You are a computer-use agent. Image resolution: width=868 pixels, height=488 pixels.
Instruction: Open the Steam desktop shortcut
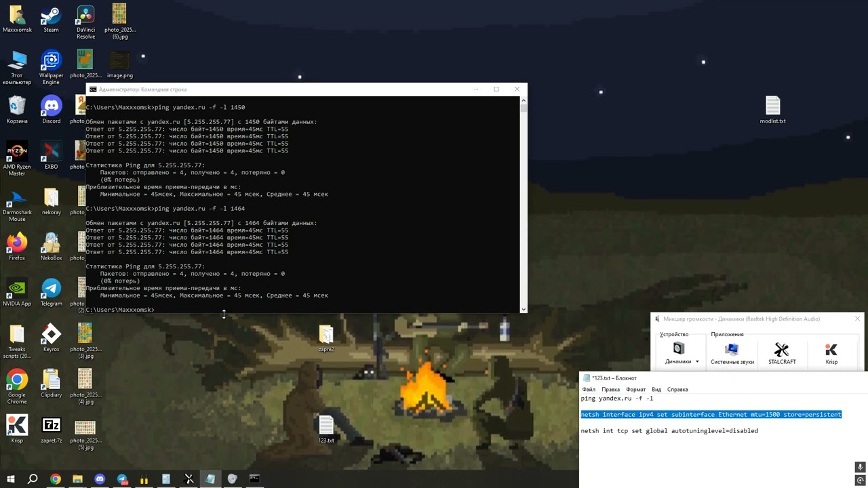pyautogui.click(x=51, y=18)
